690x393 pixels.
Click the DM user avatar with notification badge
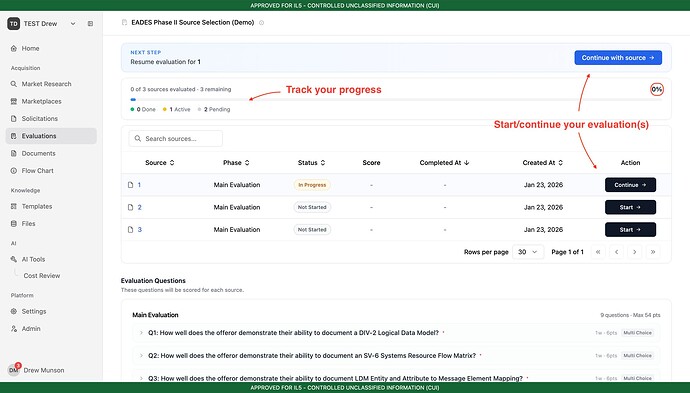pos(14,370)
